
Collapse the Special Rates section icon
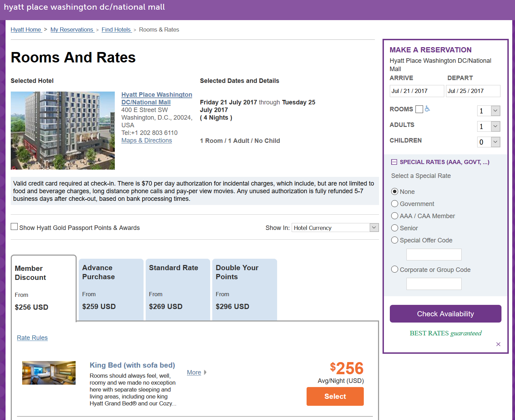(x=394, y=162)
